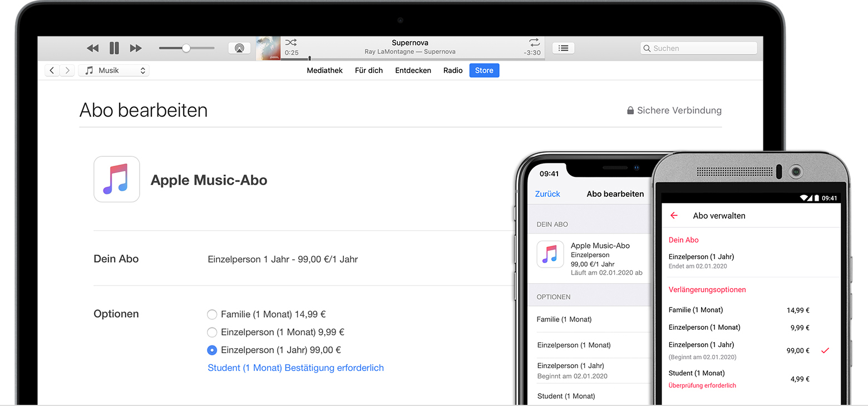This screenshot has height=406, width=868.
Task: Open Student (1 Monat) Bestätigung erforderlich link
Action: [295, 368]
